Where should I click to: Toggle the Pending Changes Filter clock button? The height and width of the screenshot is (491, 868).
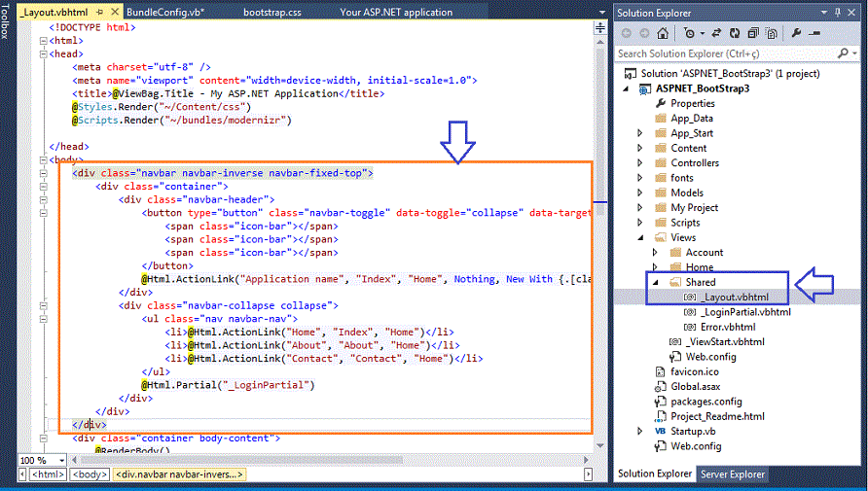point(689,33)
